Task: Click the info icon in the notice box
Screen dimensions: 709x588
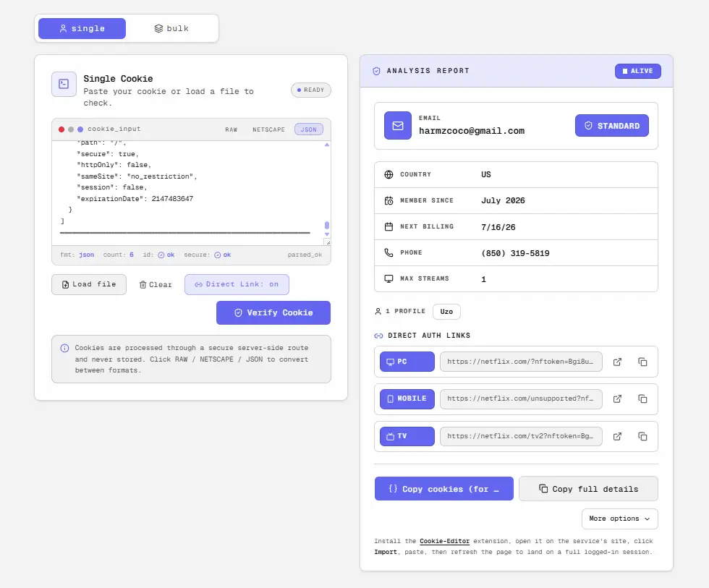Action: (64, 348)
